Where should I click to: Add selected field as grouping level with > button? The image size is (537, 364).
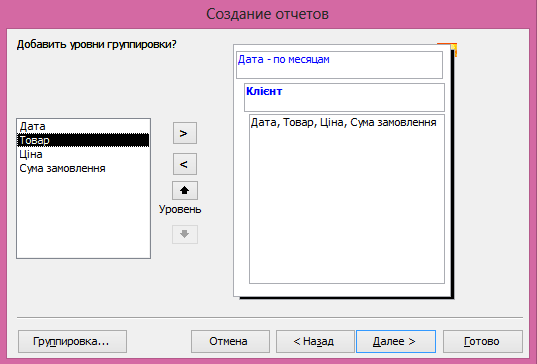[185, 133]
